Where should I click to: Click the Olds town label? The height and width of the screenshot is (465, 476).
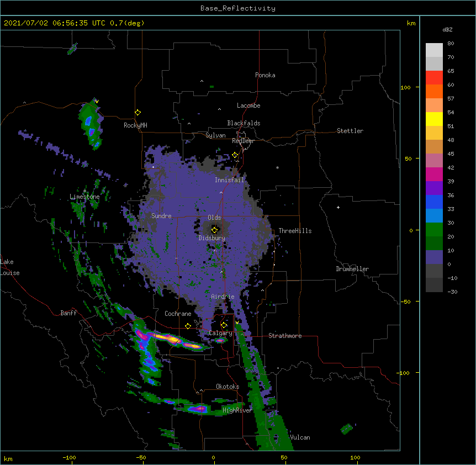(x=214, y=218)
